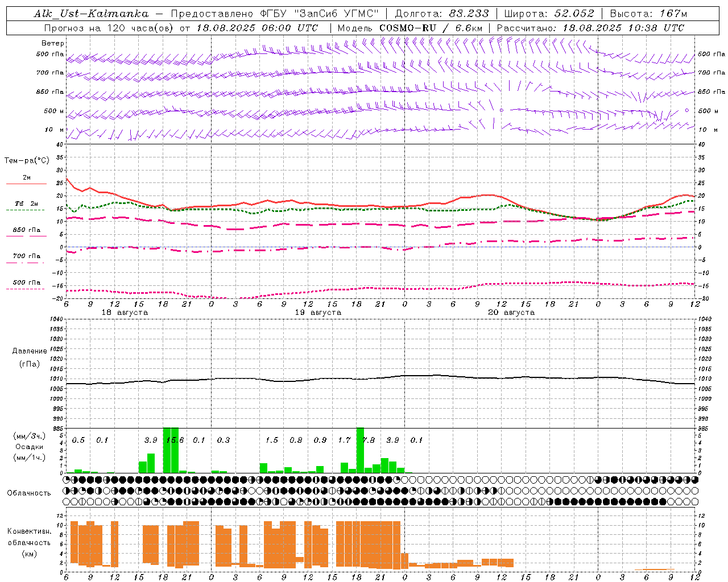The image size is (728, 582).
Task: Click the 0.5 precipitation value
Action: point(78,440)
